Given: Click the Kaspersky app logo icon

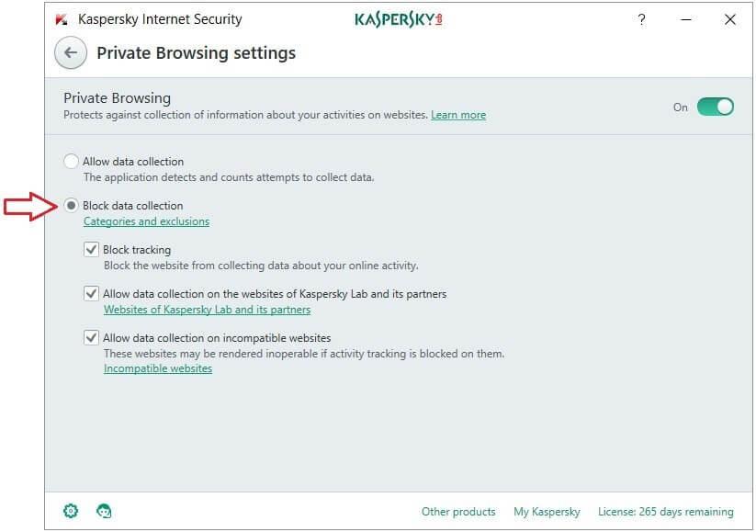Looking at the screenshot, I should pos(62,20).
